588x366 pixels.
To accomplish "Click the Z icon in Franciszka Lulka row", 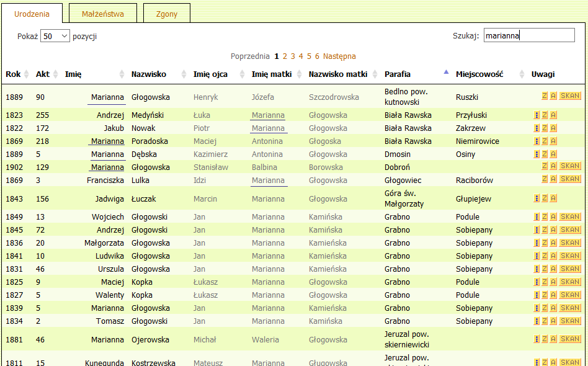I will pos(545,179).
